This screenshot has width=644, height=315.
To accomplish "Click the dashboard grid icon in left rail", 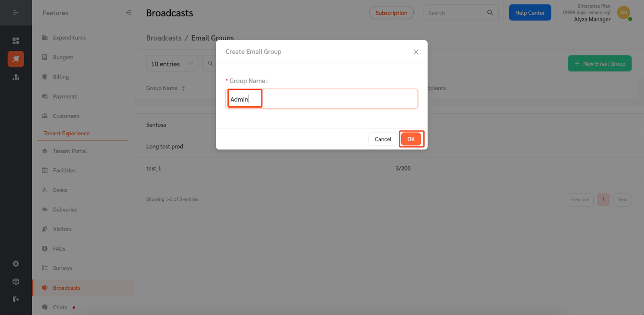I will tap(16, 41).
